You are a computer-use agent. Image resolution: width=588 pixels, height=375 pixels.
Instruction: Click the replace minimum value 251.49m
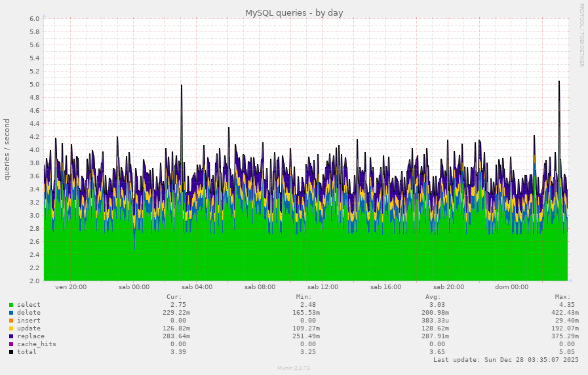tap(306, 336)
